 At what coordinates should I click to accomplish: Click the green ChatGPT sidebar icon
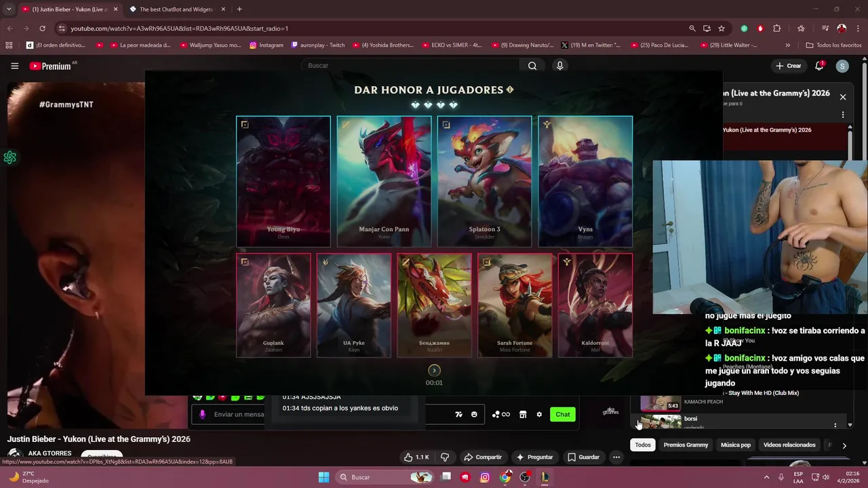coord(9,158)
